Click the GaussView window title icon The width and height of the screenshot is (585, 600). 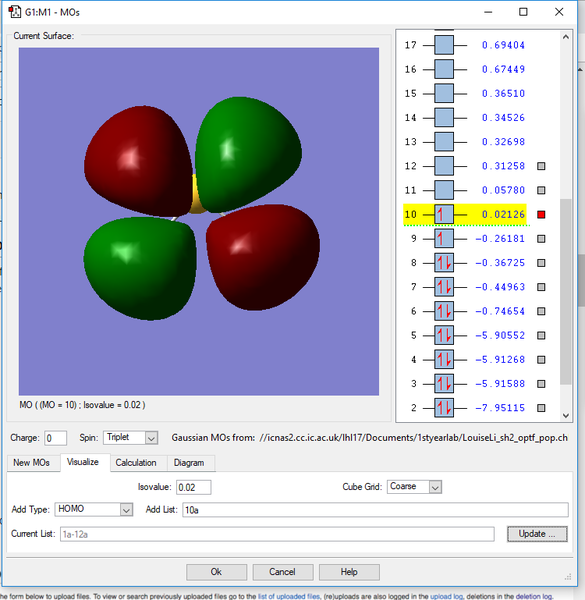[x=15, y=12]
